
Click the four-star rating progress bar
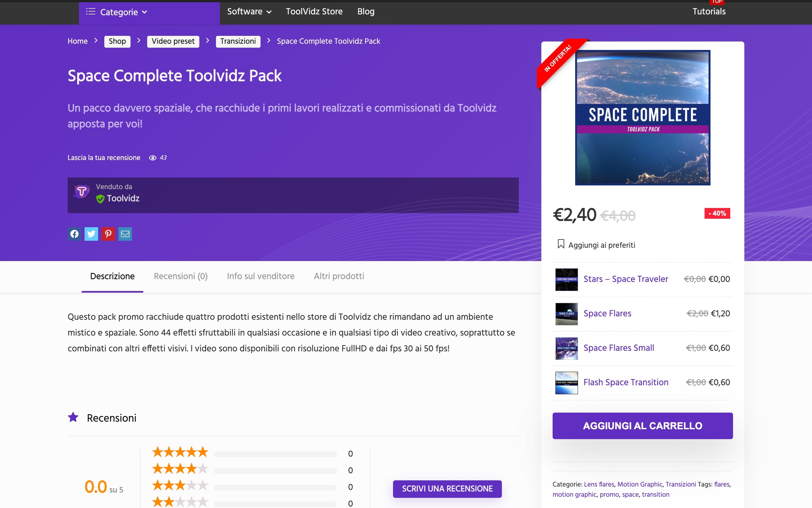(275, 471)
